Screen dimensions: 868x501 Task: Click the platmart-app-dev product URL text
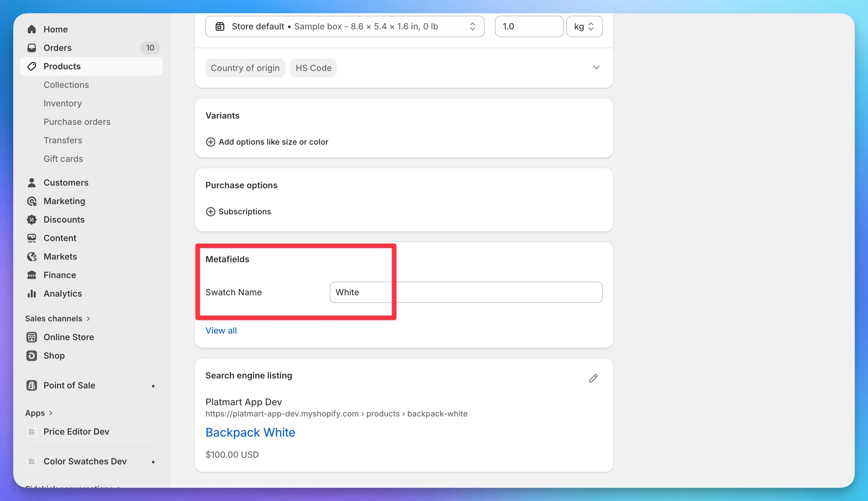[336, 414]
